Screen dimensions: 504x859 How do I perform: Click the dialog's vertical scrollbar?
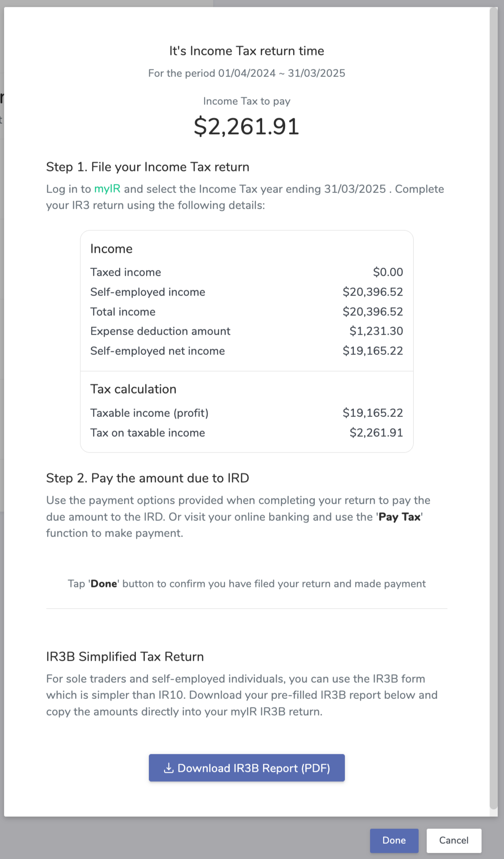click(x=494, y=405)
